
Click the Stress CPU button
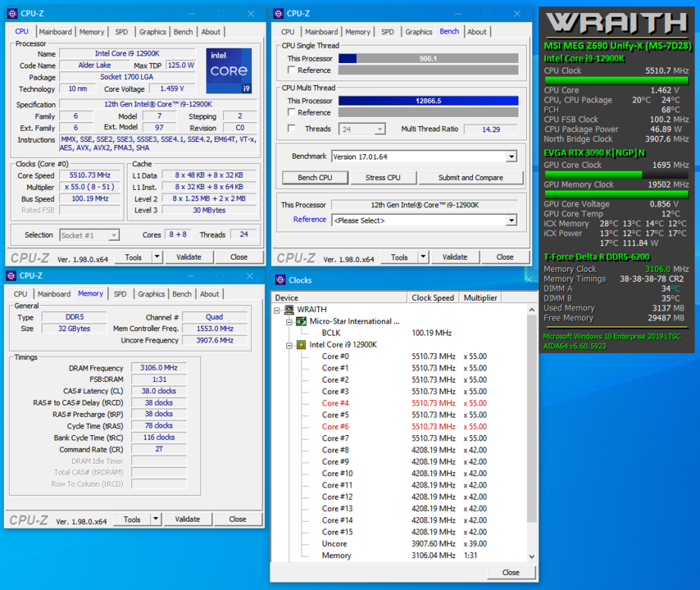tap(383, 178)
